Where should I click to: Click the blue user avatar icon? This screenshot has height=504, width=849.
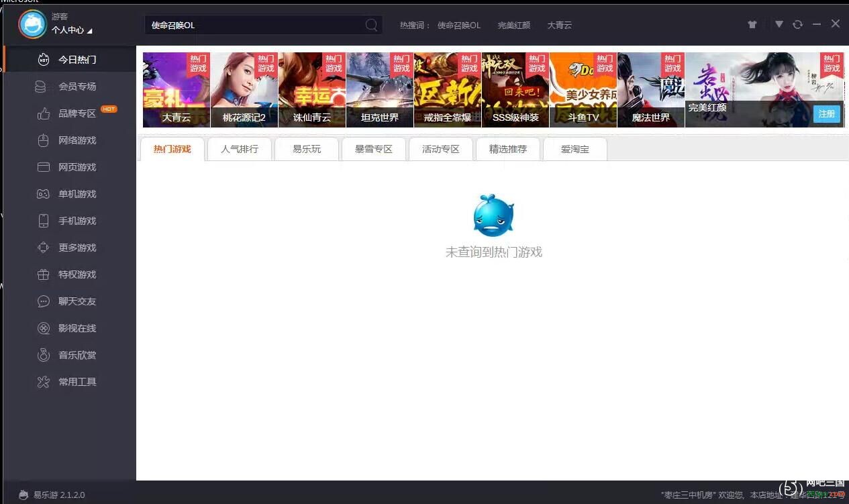point(32,24)
